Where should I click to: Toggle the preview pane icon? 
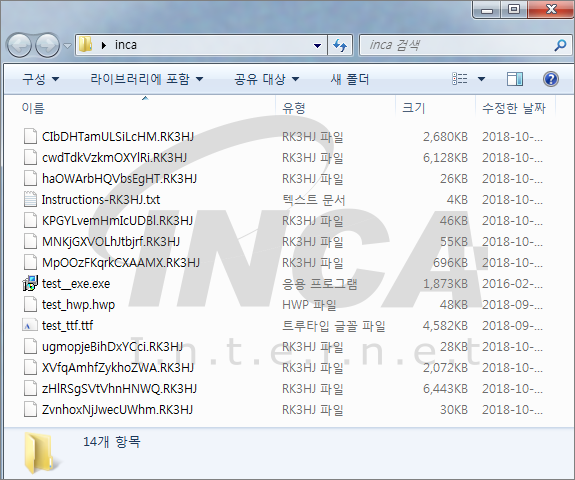click(x=514, y=79)
